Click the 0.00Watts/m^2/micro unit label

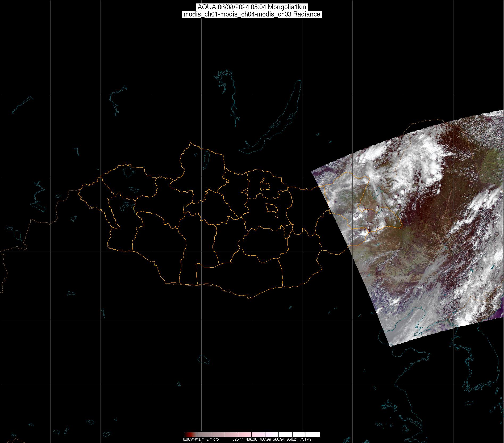(201, 439)
